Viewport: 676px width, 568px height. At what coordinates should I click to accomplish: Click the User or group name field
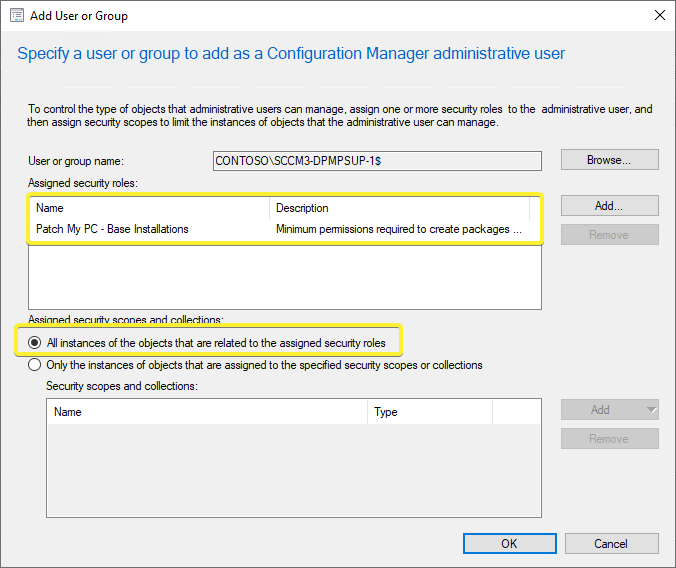377,161
